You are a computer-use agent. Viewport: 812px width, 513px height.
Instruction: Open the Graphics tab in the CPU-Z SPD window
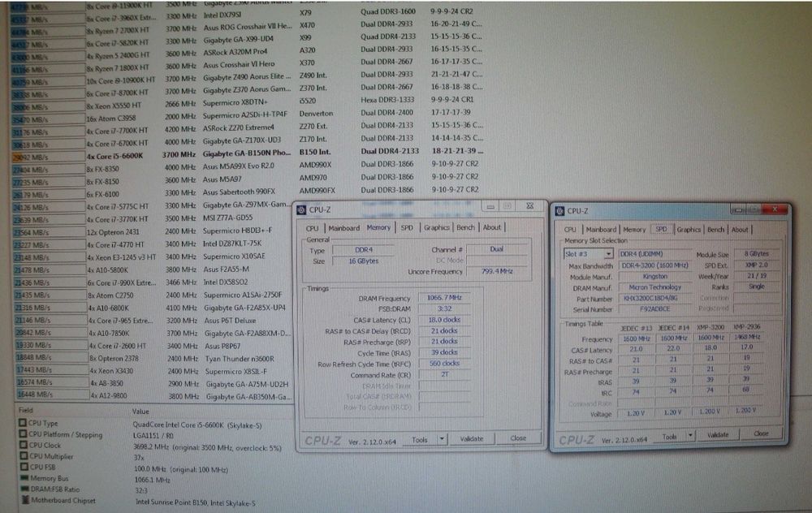[x=689, y=230]
